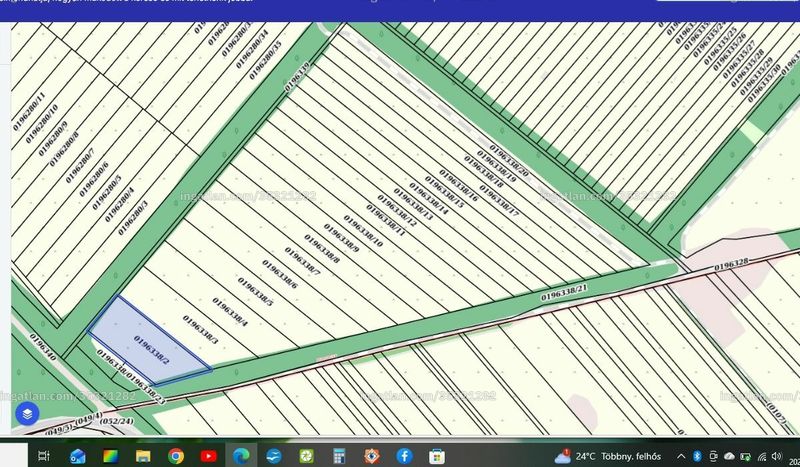The width and height of the screenshot is (800, 467).
Task: Click road parcel 0196338/21 label
Action: pyautogui.click(x=564, y=292)
